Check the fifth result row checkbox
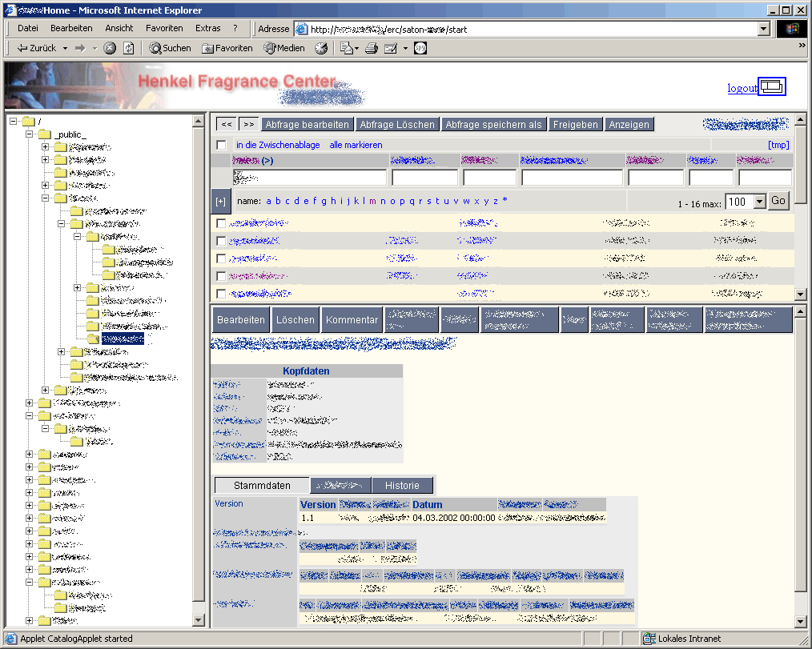 pyautogui.click(x=221, y=294)
